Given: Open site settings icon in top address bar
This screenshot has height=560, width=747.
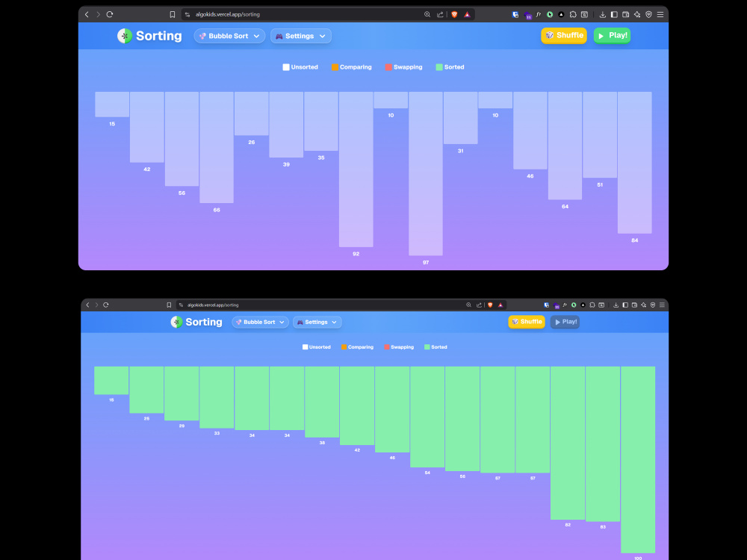Looking at the screenshot, I should coord(187,14).
